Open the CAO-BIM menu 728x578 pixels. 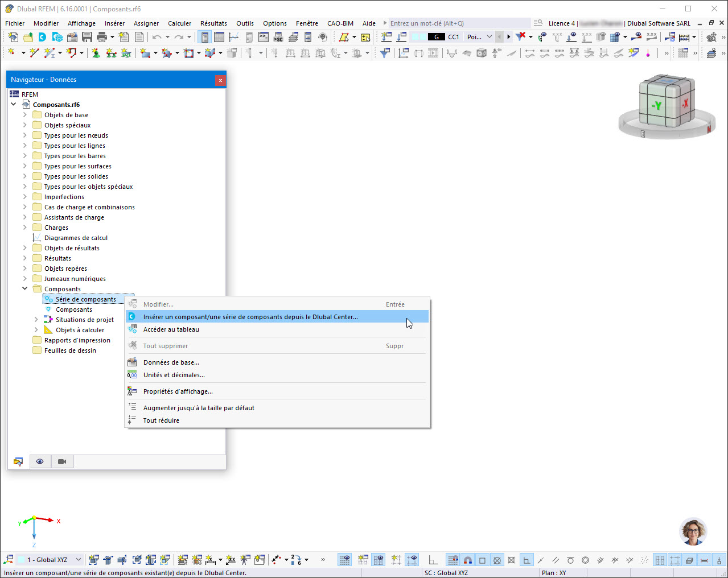(340, 23)
